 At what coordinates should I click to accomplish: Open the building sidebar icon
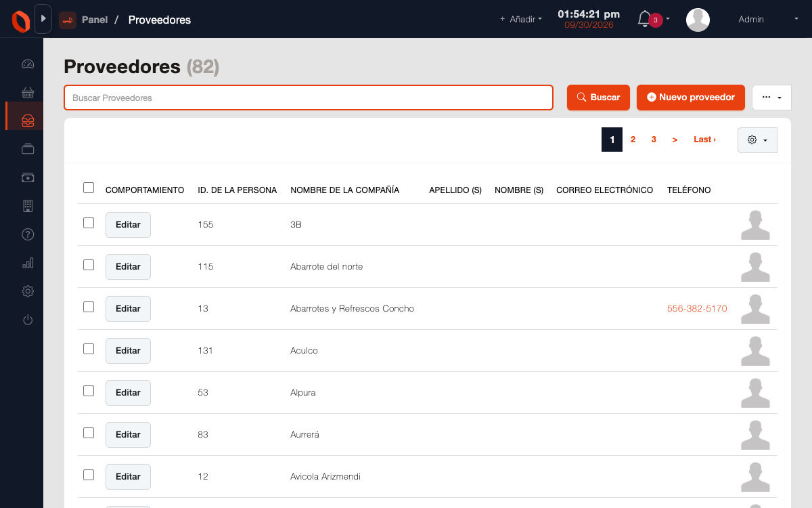(28, 206)
